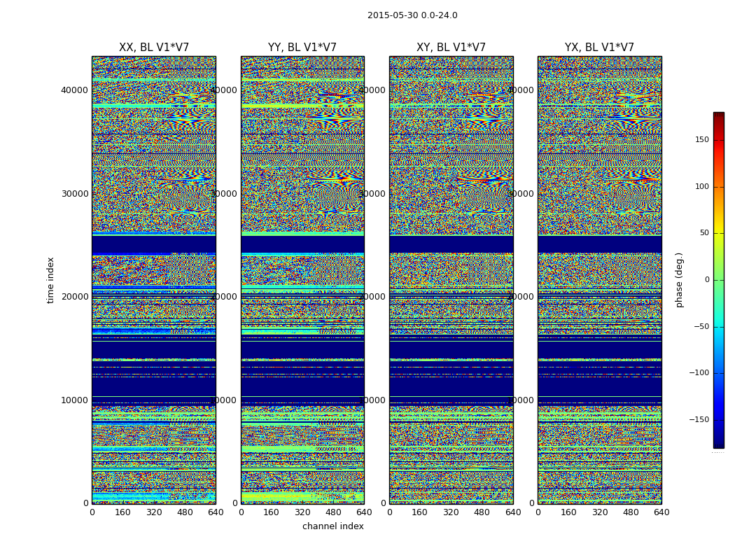Image resolution: width=735 pixels, height=560 pixels.
Task: Click the fringe pattern near 30000 in the YY plot
Action: pyautogui.click(x=338, y=198)
